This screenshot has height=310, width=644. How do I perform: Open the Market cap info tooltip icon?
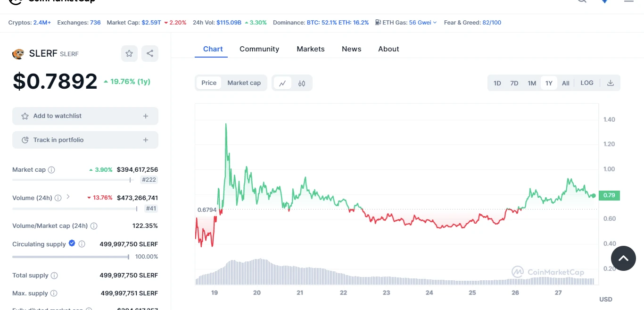(52, 170)
